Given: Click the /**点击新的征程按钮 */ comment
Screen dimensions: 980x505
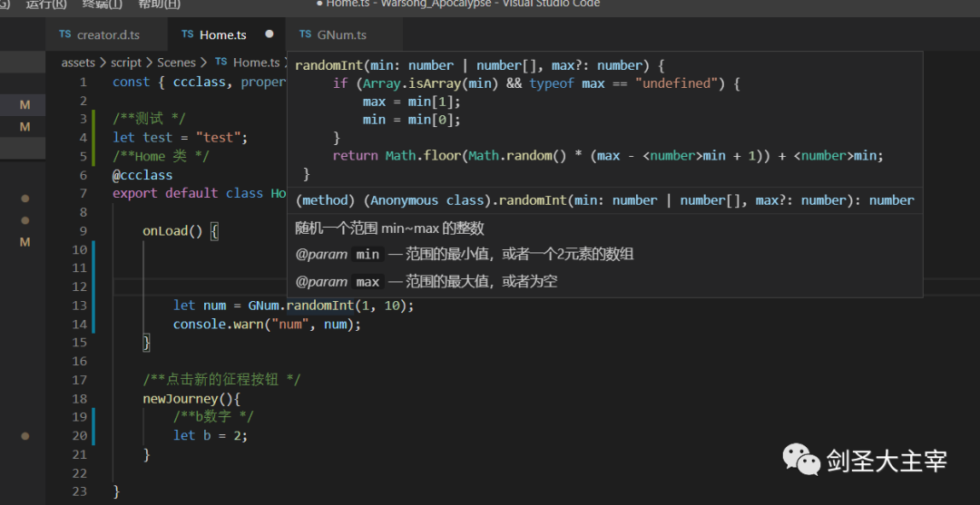Looking at the screenshot, I should tap(222, 380).
